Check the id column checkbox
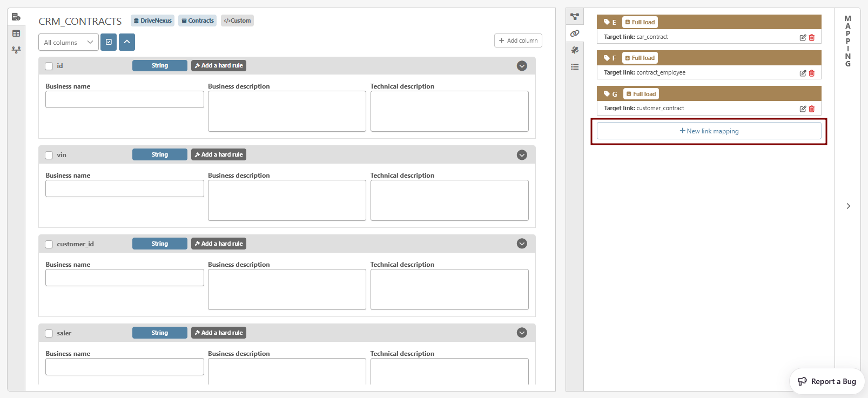The width and height of the screenshot is (868, 398). point(49,66)
